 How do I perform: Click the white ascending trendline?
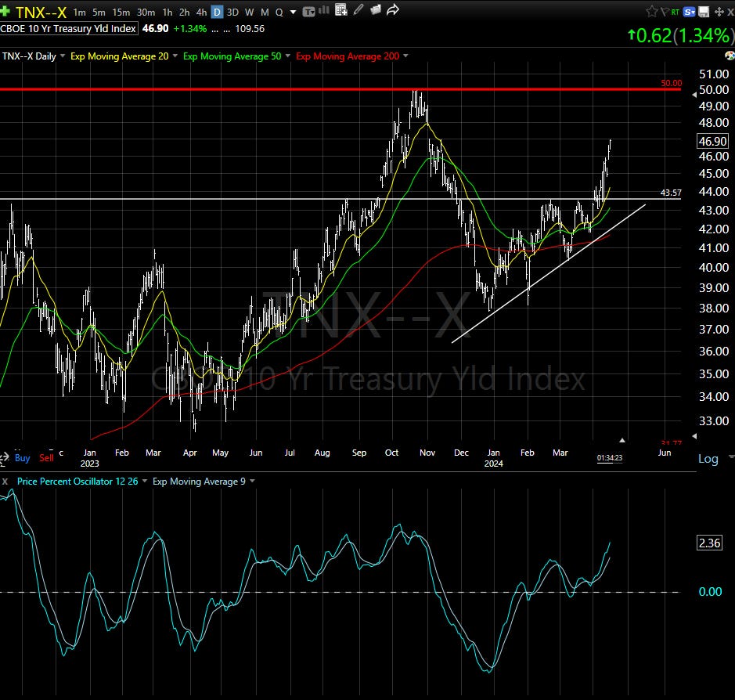tap(549, 274)
